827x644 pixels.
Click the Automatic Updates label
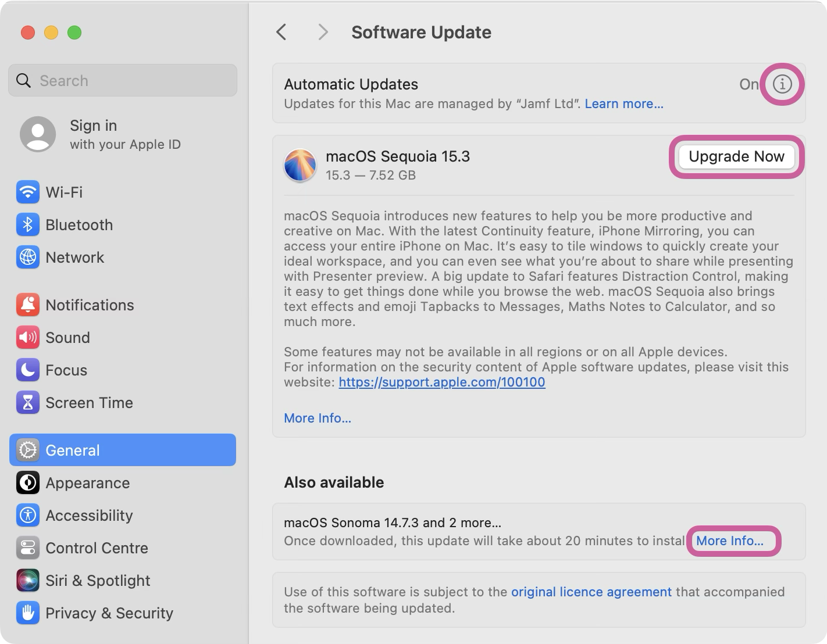pos(351,84)
